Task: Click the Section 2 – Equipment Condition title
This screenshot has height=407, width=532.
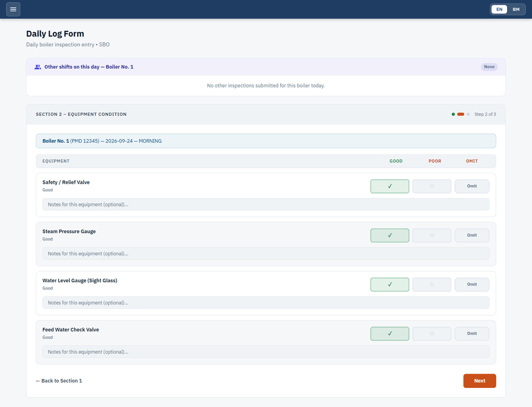Action: click(x=81, y=115)
